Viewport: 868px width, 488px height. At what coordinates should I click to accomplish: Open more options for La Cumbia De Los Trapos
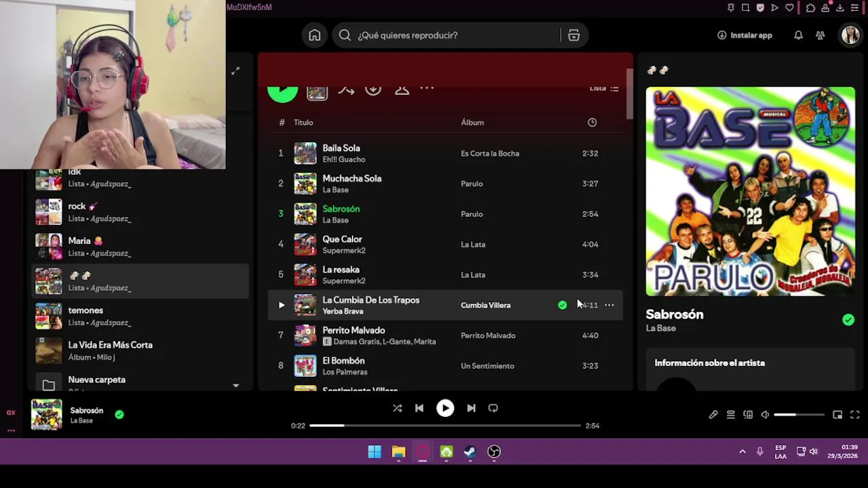[609, 305]
